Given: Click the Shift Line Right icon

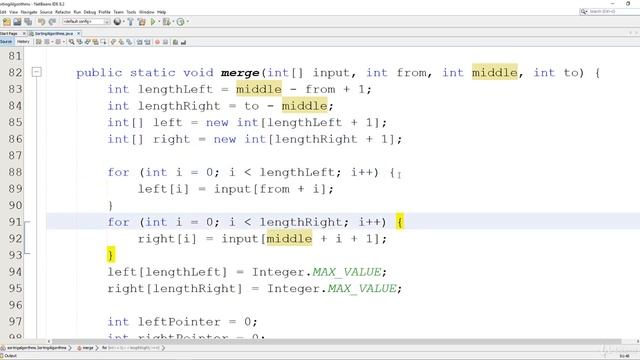Looking at the screenshot, I should click(x=147, y=42).
